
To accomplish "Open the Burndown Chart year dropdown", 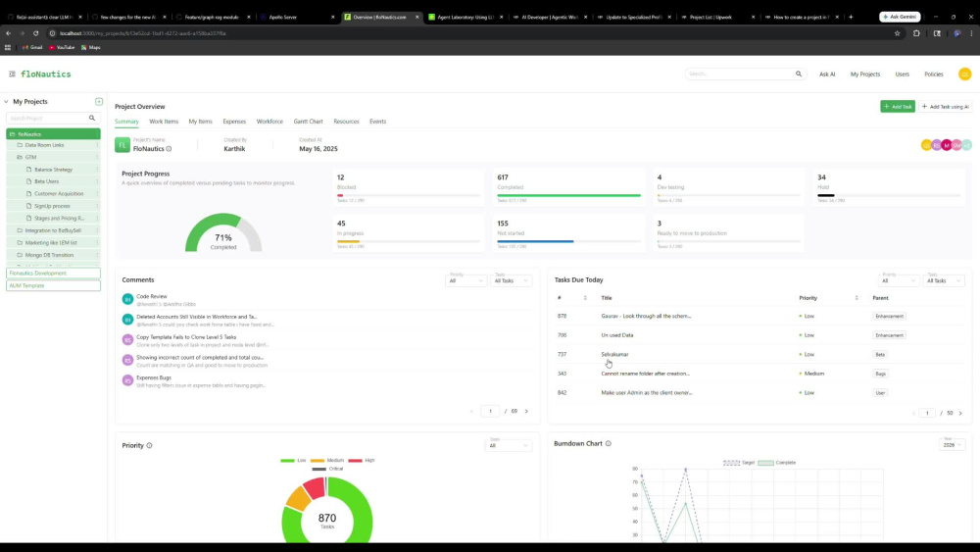I will (952, 444).
